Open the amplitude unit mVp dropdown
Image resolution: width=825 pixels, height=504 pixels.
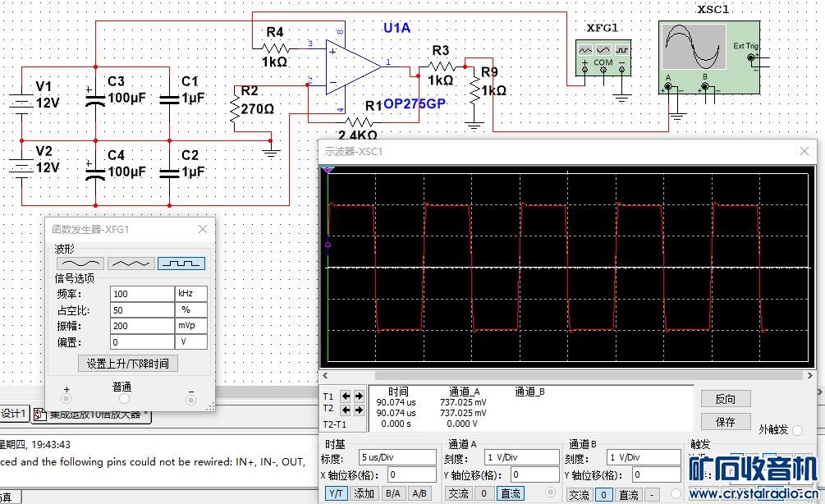[x=190, y=326]
